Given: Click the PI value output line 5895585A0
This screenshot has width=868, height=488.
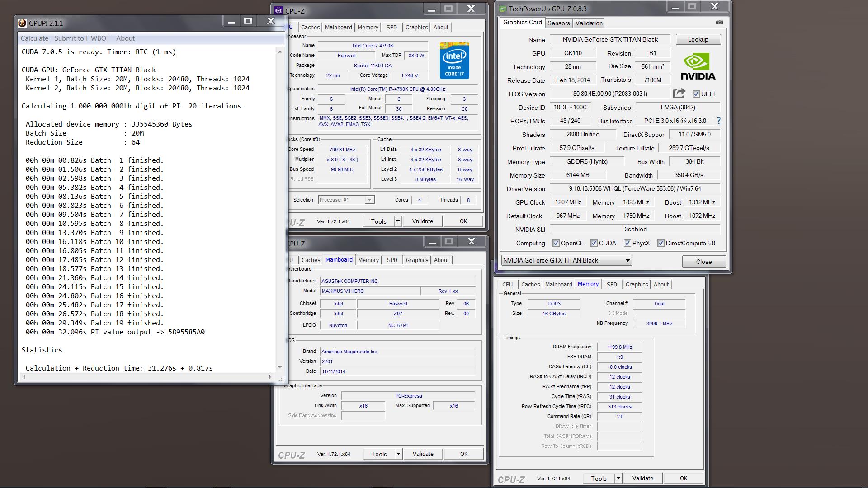Looking at the screenshot, I should click(115, 332).
